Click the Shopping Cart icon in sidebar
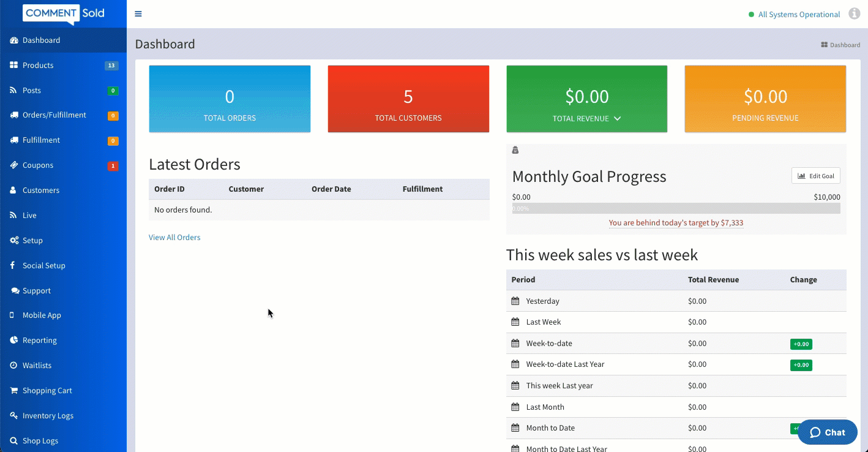 click(13, 391)
